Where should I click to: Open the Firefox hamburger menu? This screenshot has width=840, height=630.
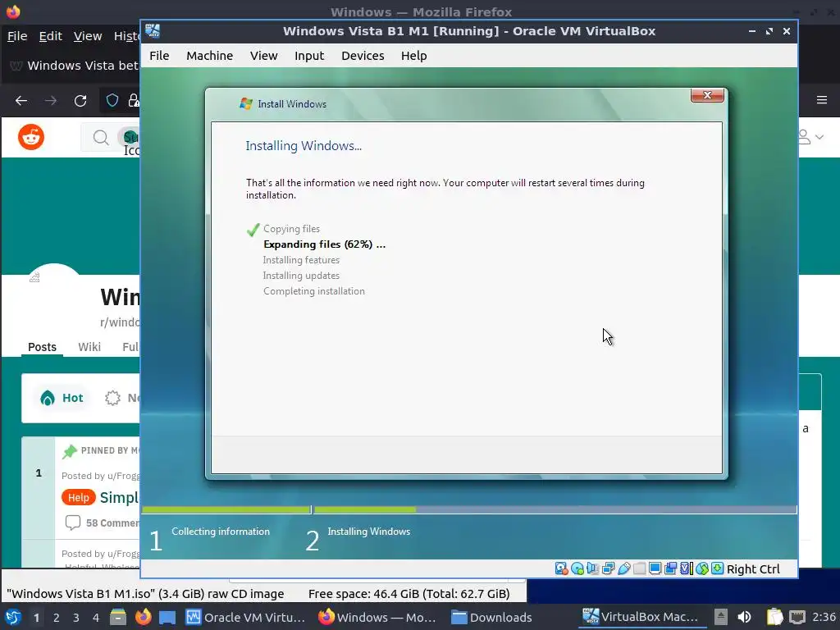822,100
